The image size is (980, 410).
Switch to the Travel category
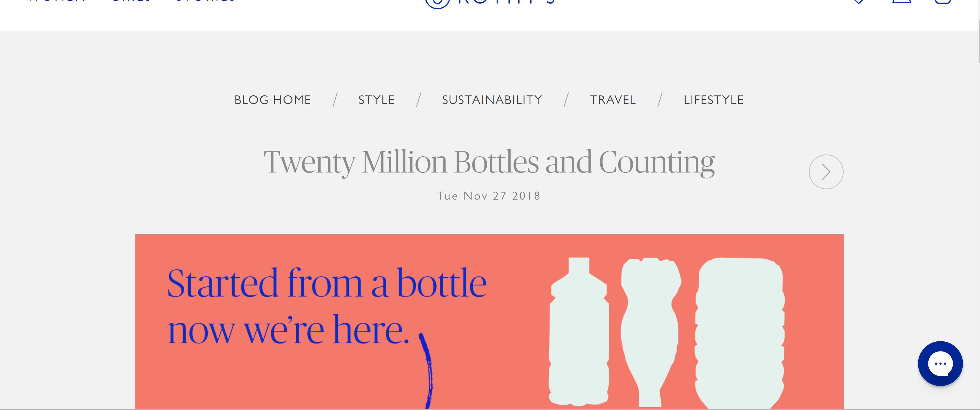[613, 100]
